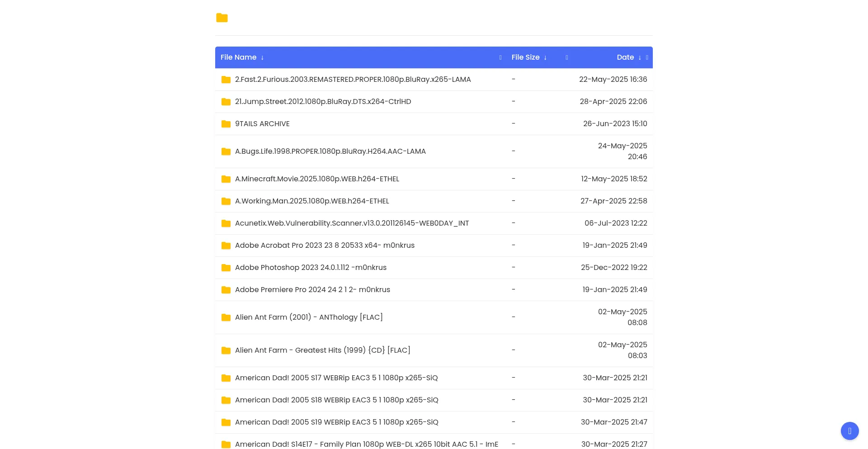Open the Acunetix.Web.Vulnerability.Scanner folder link

352,223
